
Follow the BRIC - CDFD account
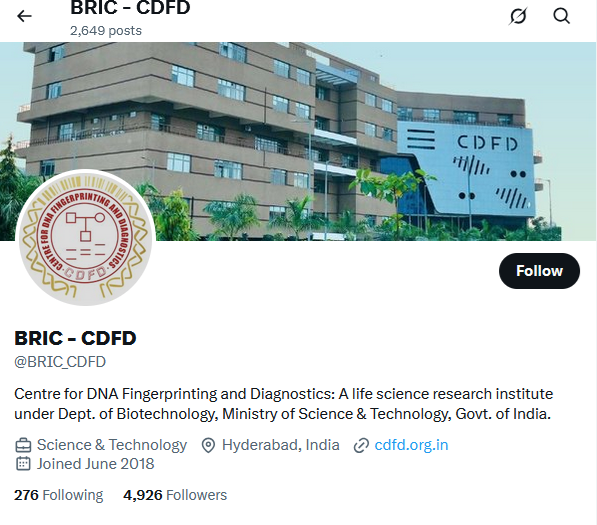coord(539,271)
